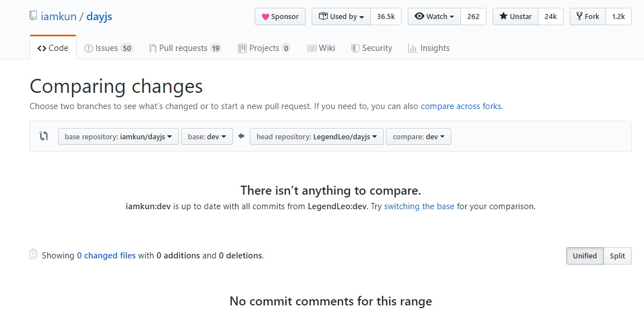Click the iamkun:dev bold text

point(148,206)
